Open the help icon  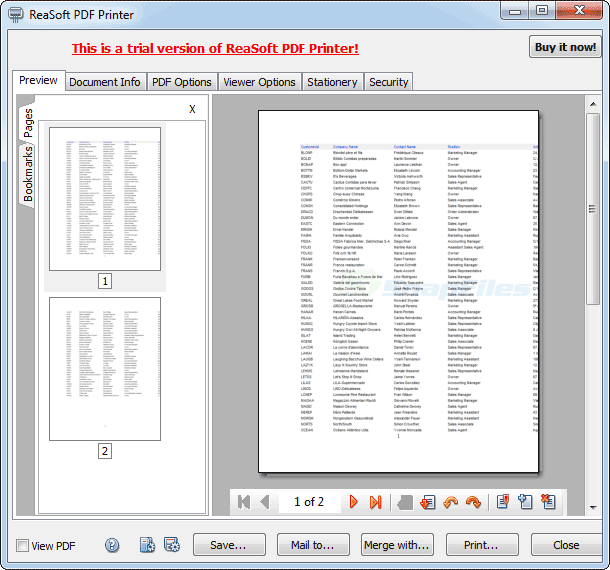(112, 545)
